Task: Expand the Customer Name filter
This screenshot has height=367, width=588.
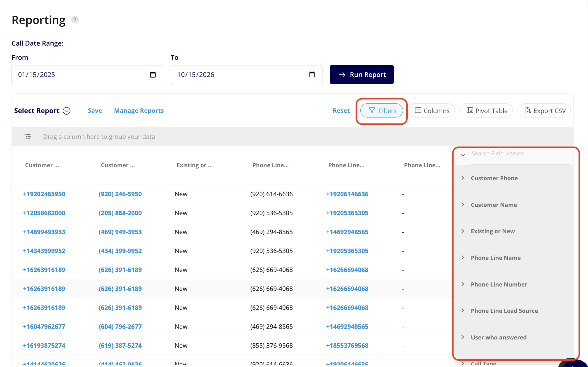Action: coord(463,205)
